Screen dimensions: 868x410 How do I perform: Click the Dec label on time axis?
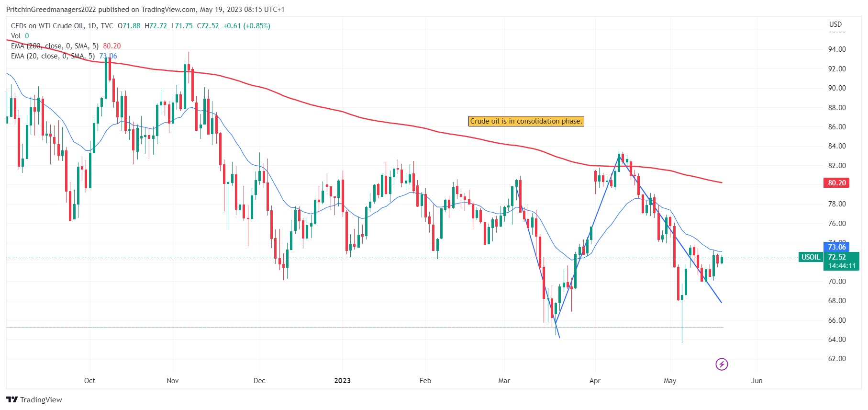259,381
